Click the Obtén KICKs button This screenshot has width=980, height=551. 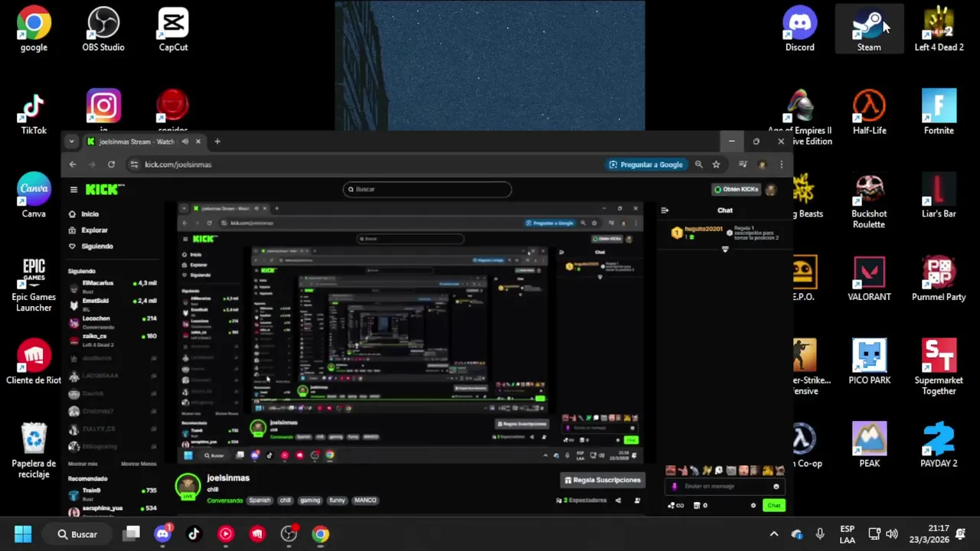(736, 189)
